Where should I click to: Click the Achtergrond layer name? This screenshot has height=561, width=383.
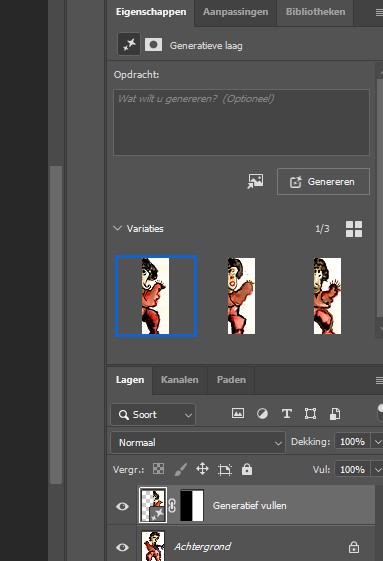(x=203, y=547)
